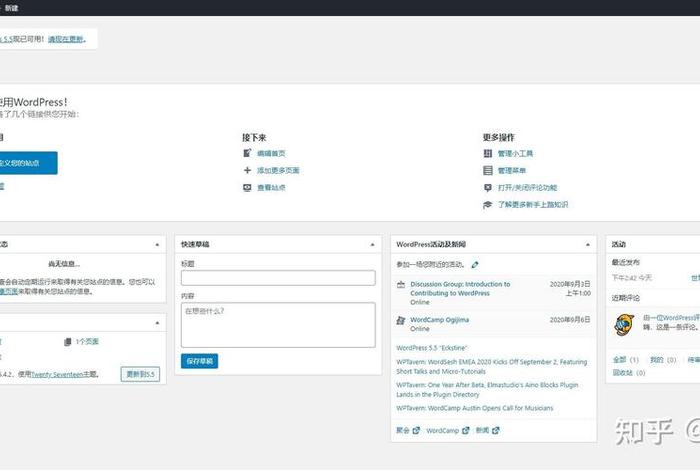Open the 1个页面 pages count link
Image resolution: width=700 pixels, height=470 pixels.
pos(87,341)
